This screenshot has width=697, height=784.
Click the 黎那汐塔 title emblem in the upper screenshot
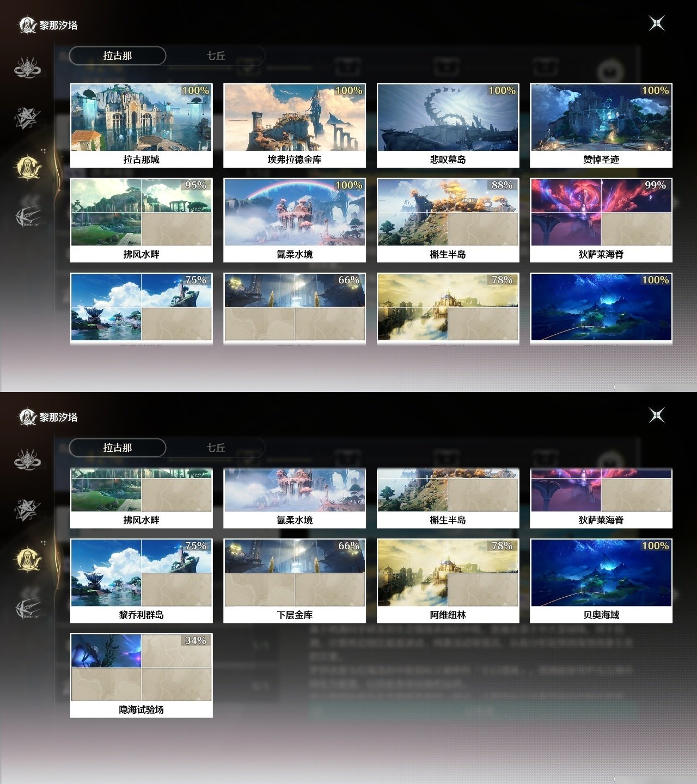(27, 25)
